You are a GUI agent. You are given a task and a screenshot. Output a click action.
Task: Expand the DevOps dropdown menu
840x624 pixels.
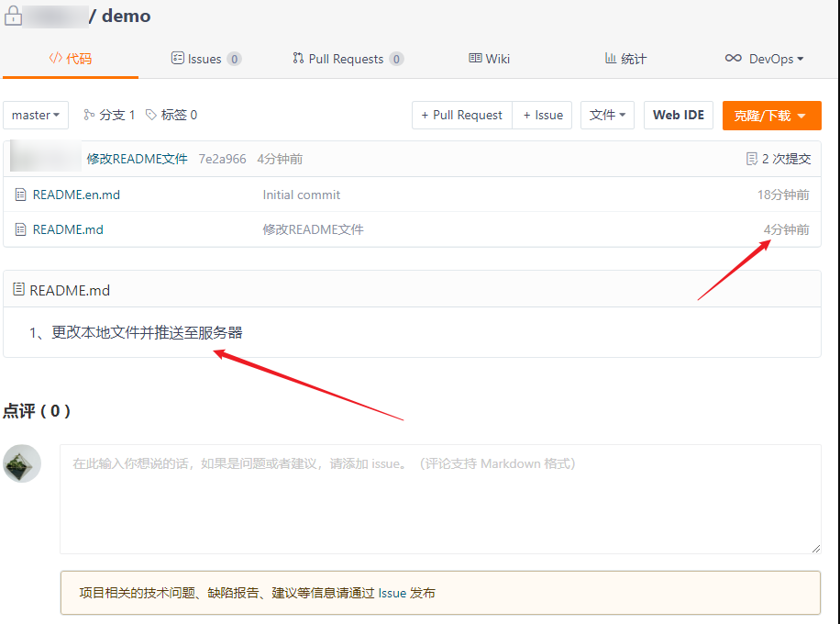pyautogui.click(x=764, y=59)
